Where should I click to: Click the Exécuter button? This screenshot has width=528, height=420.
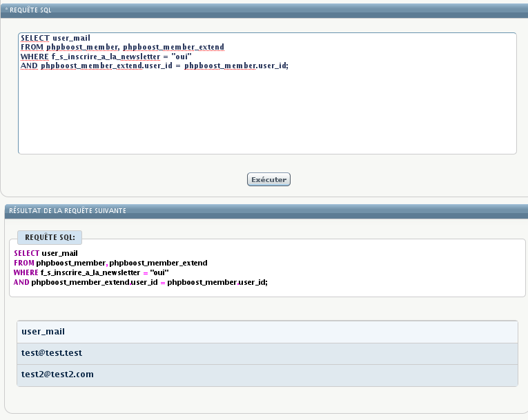(x=268, y=179)
